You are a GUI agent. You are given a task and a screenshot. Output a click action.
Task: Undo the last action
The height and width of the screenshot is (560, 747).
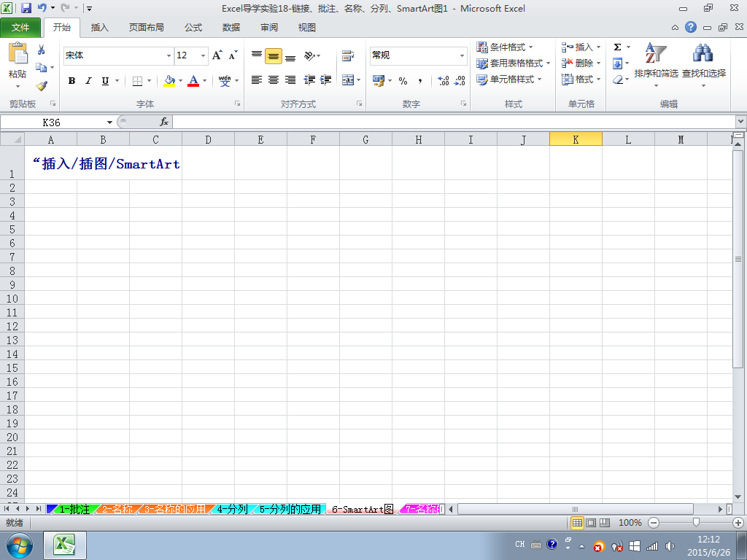pyautogui.click(x=42, y=8)
